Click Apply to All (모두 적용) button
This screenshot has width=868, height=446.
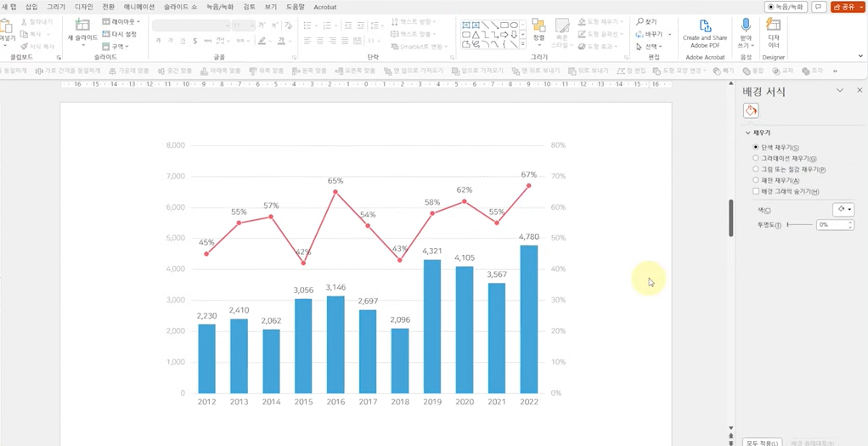point(763,443)
